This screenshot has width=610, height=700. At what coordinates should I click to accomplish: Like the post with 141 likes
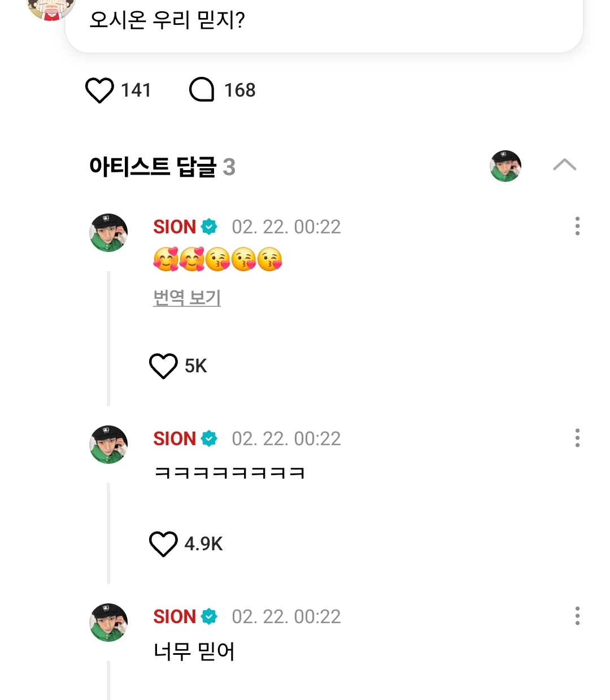(99, 90)
